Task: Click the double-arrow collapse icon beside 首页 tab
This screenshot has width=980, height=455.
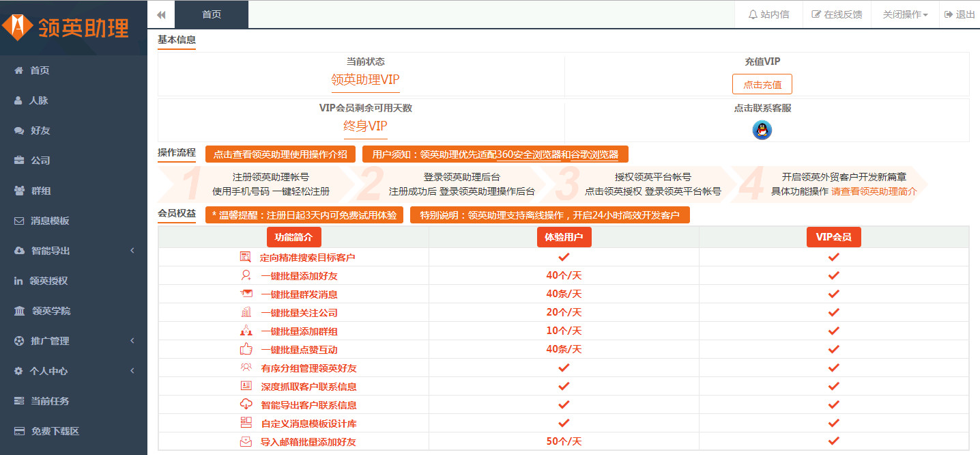Action: pos(161,14)
